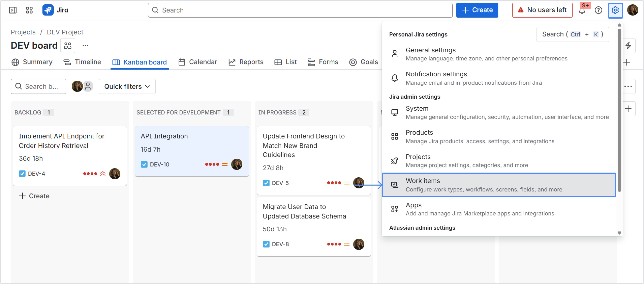Click the No users left button
This screenshot has height=284, width=644.
pyautogui.click(x=542, y=10)
